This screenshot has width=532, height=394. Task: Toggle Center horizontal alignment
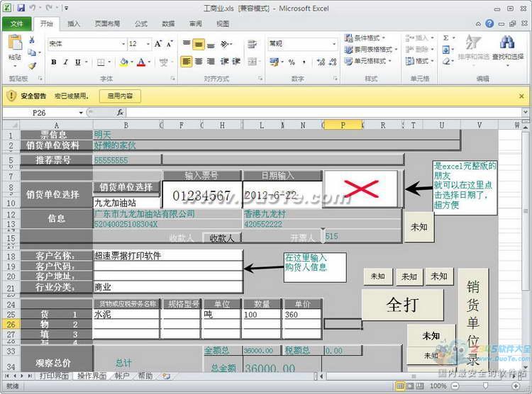tap(199, 62)
